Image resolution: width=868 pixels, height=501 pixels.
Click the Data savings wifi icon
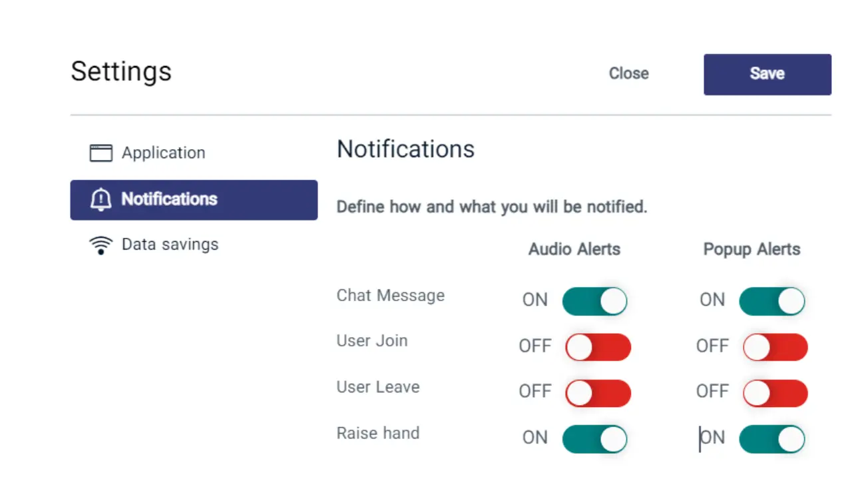pyautogui.click(x=101, y=245)
